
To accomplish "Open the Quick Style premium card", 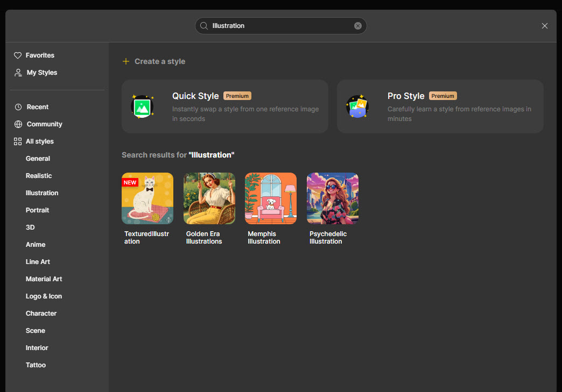I will (x=224, y=106).
